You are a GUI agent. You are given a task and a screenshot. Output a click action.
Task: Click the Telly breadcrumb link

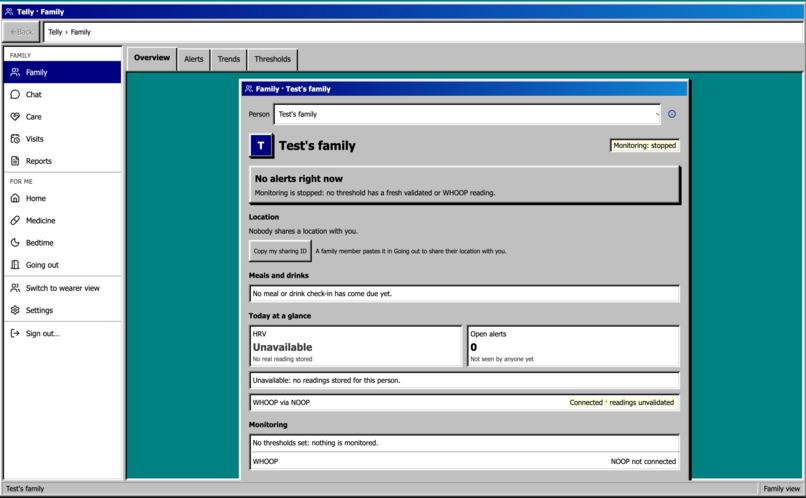coord(55,32)
